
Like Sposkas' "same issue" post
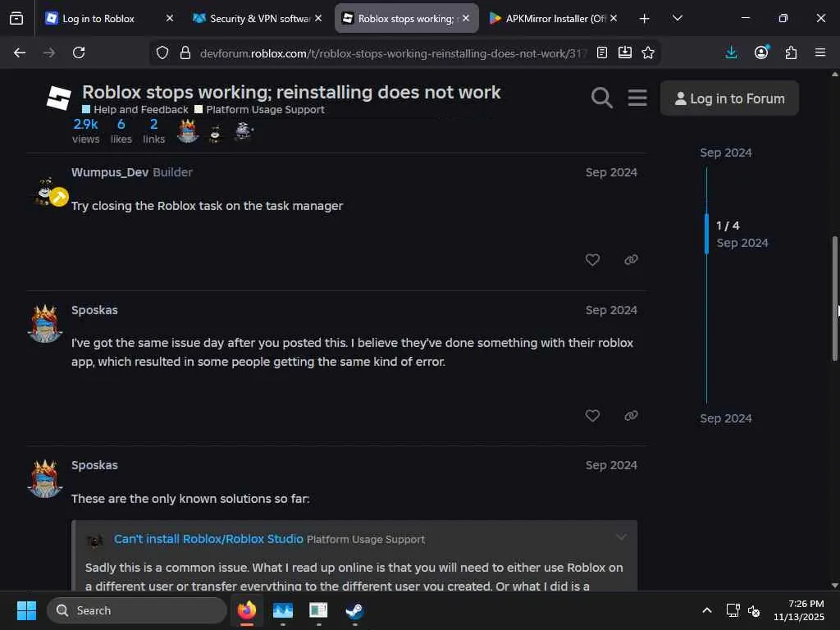(x=592, y=416)
